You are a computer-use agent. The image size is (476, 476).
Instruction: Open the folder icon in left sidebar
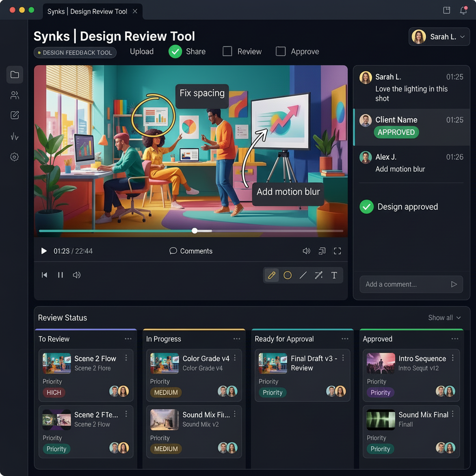(x=14, y=75)
